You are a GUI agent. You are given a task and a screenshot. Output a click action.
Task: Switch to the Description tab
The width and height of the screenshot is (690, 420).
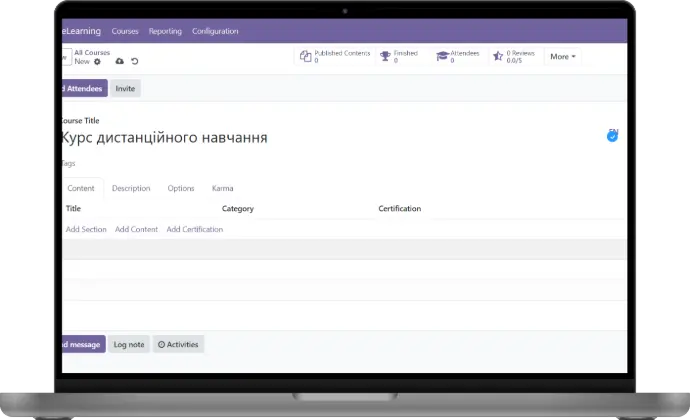131,188
